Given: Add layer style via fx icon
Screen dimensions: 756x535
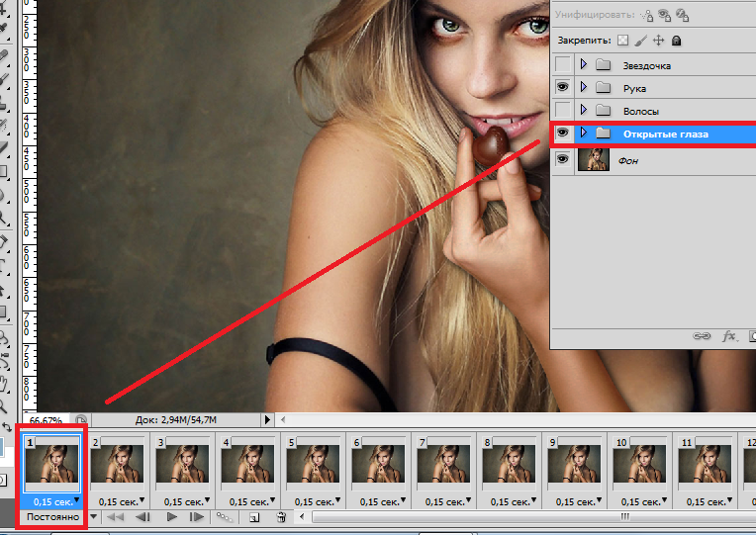Looking at the screenshot, I should [730, 336].
